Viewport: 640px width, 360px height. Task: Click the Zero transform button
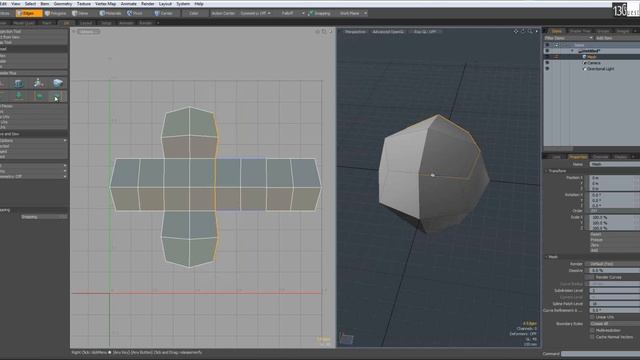pyautogui.click(x=614, y=245)
